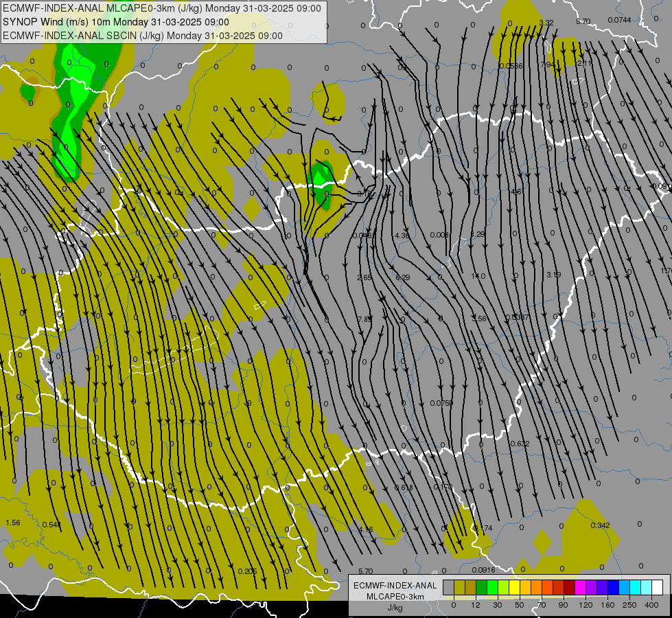Select the legend tick label 70

542,605
